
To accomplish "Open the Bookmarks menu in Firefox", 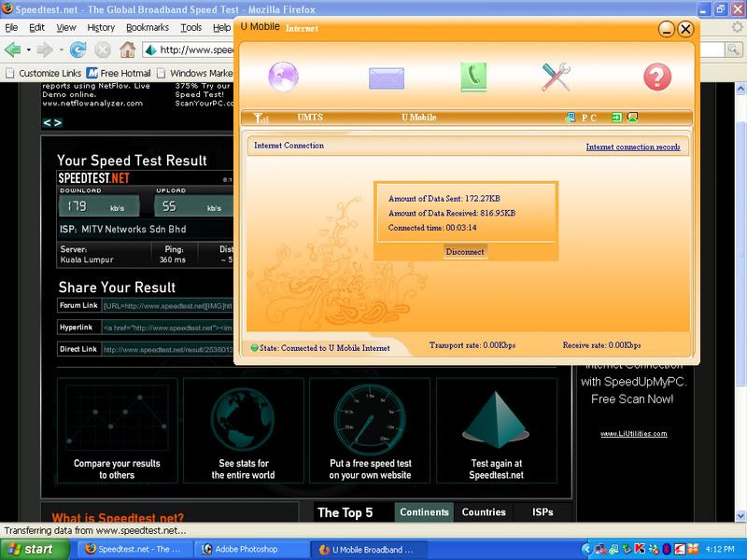I will coord(148,28).
